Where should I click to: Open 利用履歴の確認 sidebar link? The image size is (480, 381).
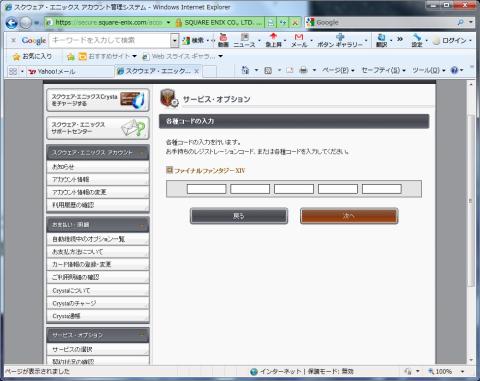98,205
